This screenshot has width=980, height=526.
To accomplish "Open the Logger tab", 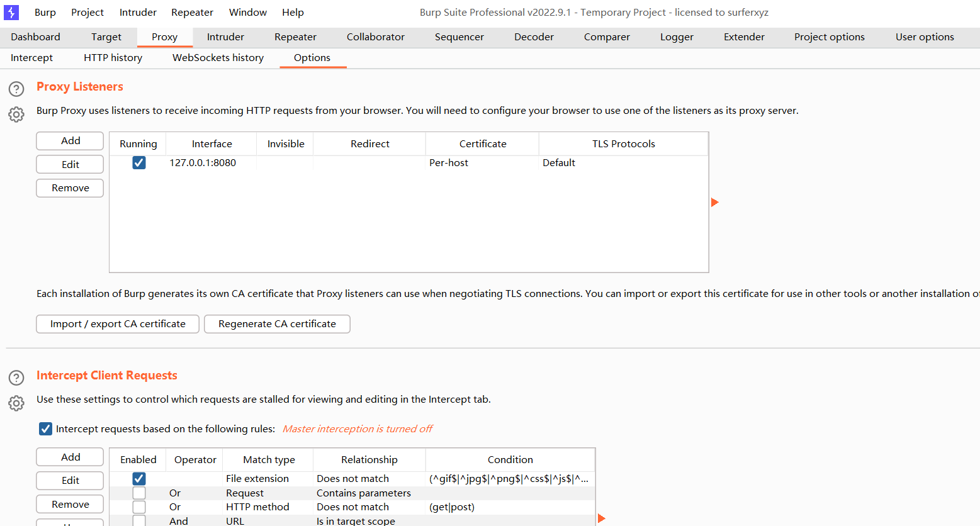I will 677,37.
